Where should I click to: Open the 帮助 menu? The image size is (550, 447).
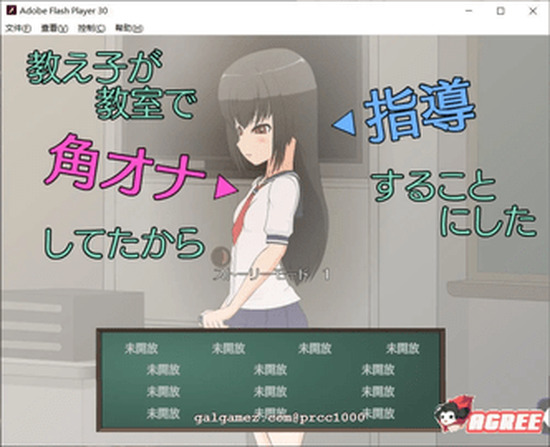(x=129, y=28)
